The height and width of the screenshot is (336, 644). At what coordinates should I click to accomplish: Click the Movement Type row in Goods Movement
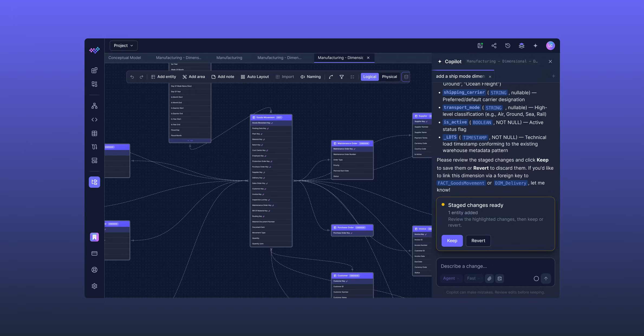(271, 233)
